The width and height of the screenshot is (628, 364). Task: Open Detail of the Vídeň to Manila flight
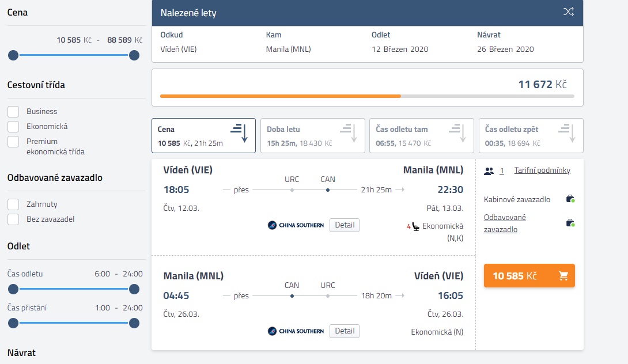point(345,225)
